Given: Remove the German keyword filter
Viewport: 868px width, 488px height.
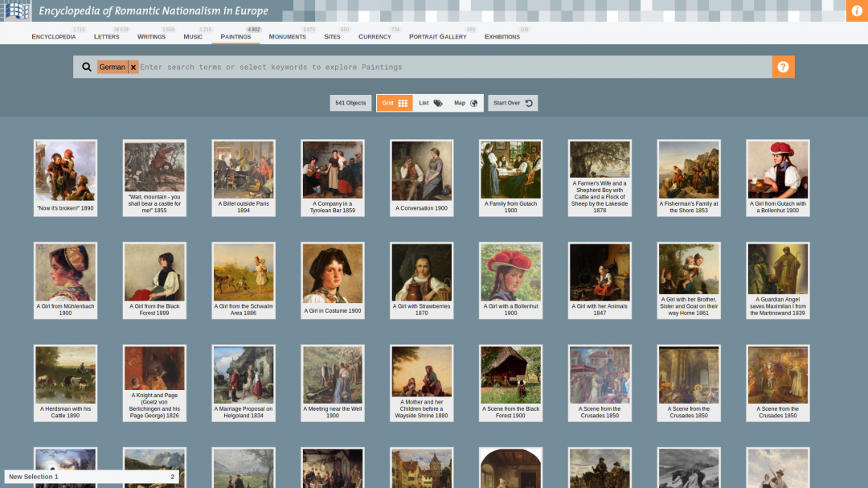Looking at the screenshot, I should tap(133, 67).
